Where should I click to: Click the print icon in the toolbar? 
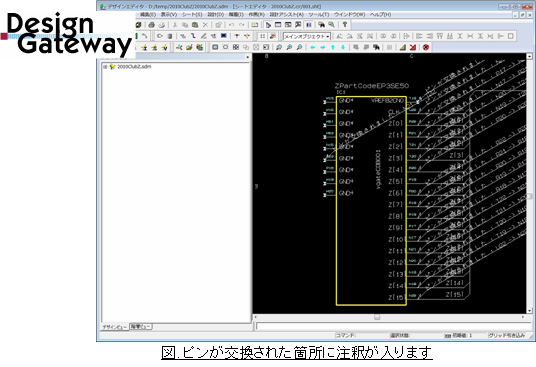151,25
